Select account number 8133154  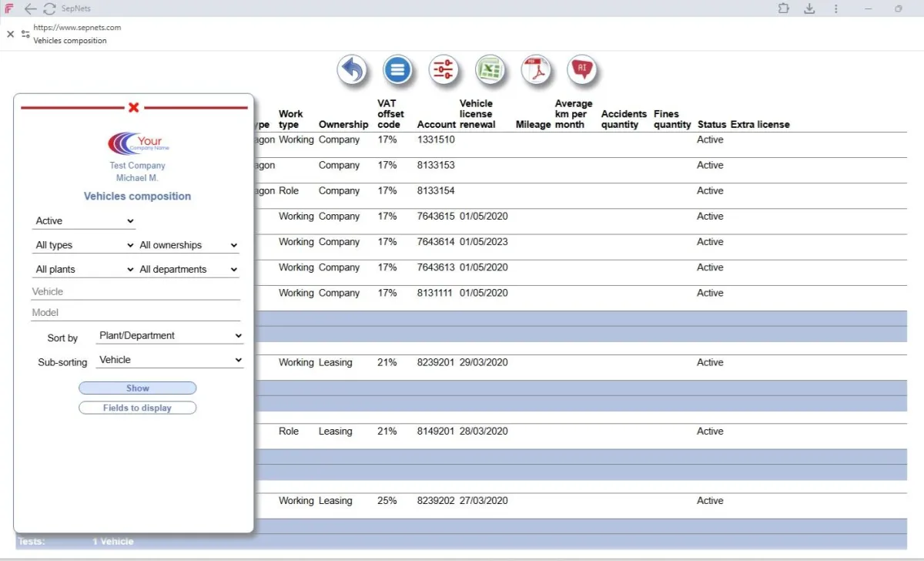(x=436, y=191)
